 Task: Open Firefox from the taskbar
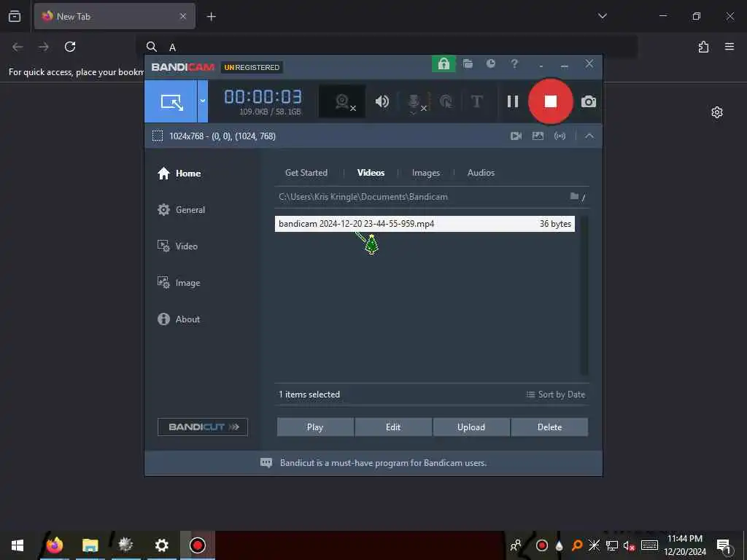(54, 545)
